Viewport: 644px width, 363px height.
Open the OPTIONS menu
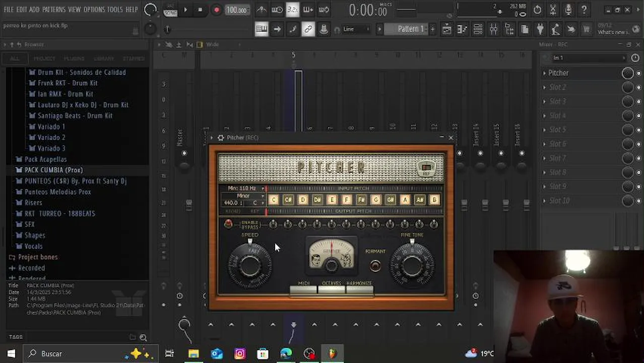[x=94, y=10]
